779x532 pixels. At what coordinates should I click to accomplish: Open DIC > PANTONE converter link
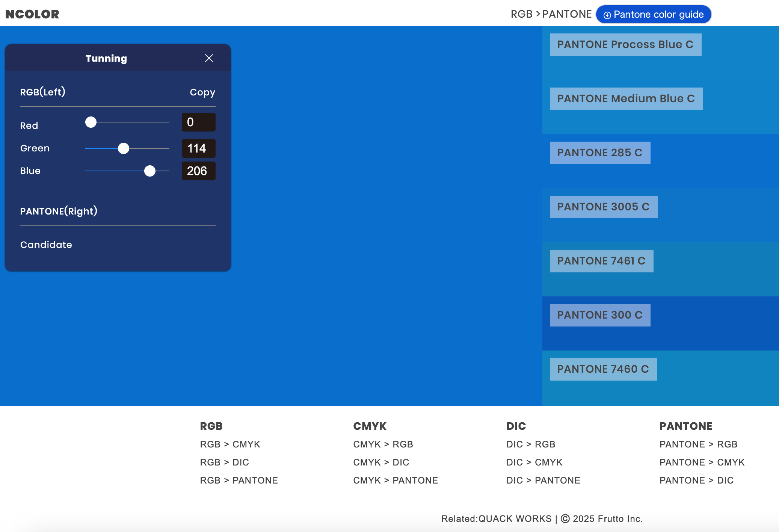tap(543, 480)
